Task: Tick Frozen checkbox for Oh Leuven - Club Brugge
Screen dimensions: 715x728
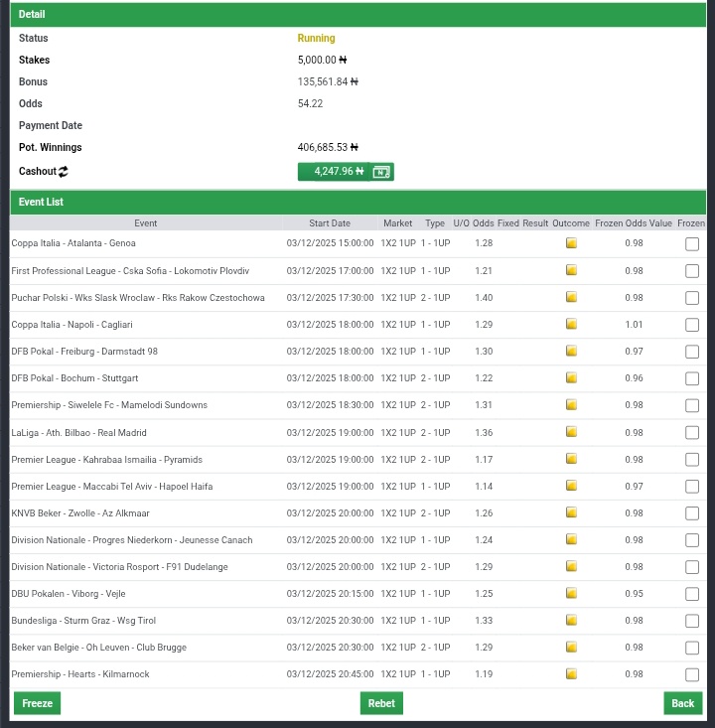Action: [x=692, y=649]
